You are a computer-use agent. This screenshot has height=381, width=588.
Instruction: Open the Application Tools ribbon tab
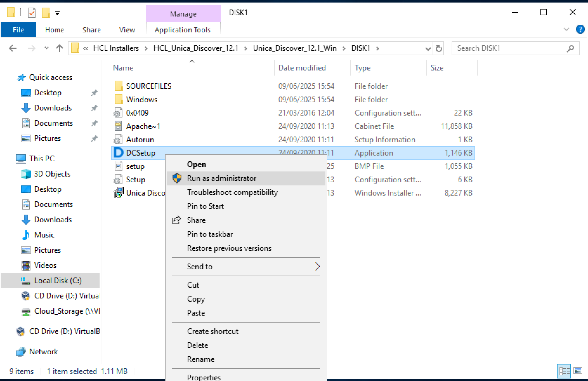(183, 30)
